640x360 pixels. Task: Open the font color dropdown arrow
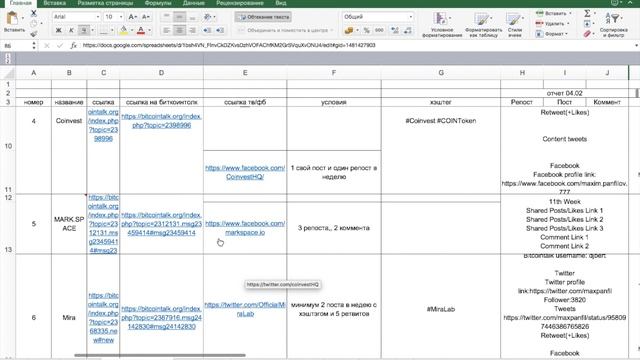click(149, 31)
